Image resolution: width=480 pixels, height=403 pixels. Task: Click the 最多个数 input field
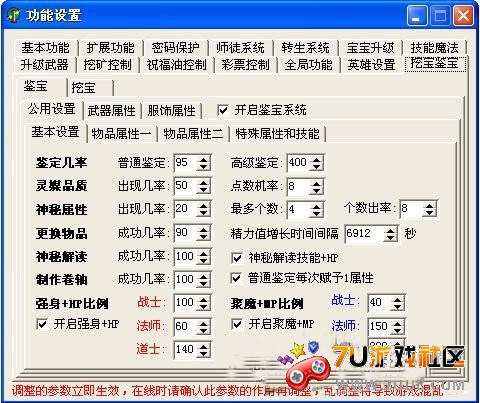coord(298,210)
